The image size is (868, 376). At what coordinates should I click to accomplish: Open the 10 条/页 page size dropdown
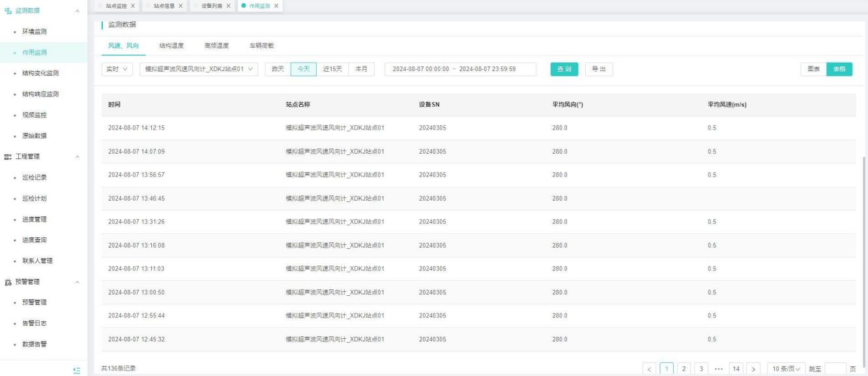(786, 369)
